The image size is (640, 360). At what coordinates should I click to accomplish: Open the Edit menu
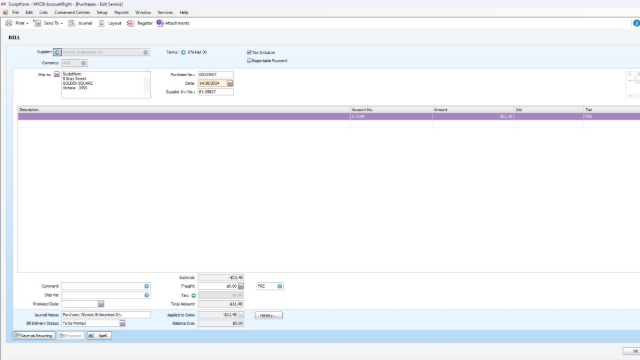29,13
